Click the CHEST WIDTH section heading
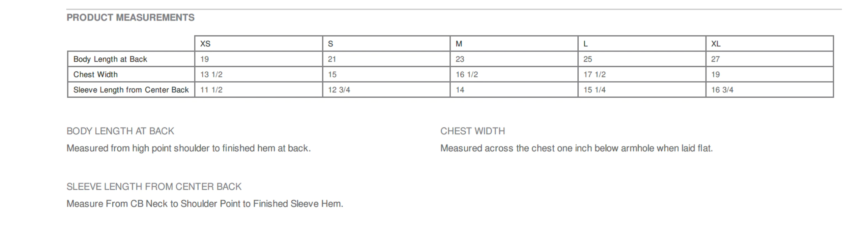Screen dimensions: 868x231 473,131
